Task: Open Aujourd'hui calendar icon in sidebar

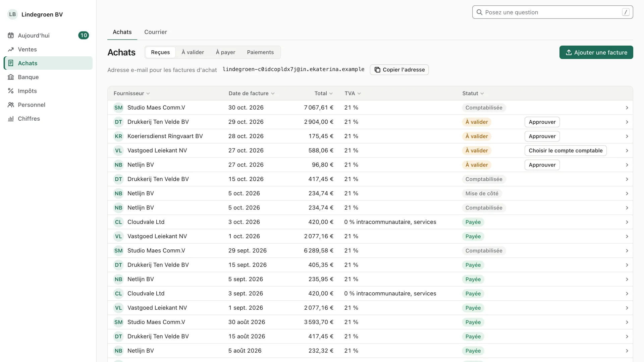Action: [11, 36]
